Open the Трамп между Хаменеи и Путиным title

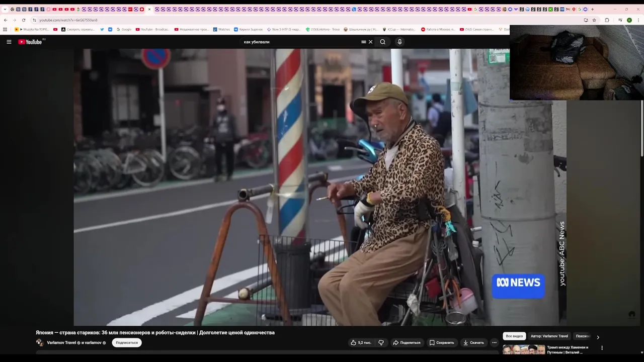click(568, 350)
